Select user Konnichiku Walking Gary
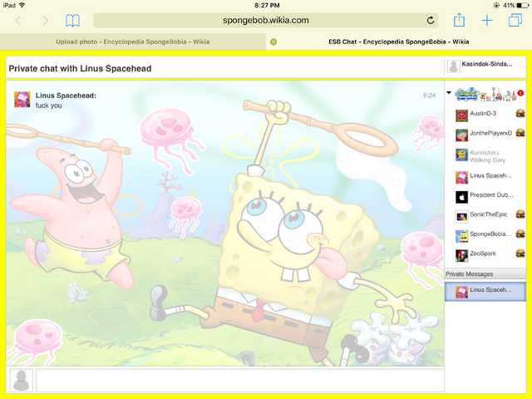Viewport: 532px width, 399px height. [488, 156]
